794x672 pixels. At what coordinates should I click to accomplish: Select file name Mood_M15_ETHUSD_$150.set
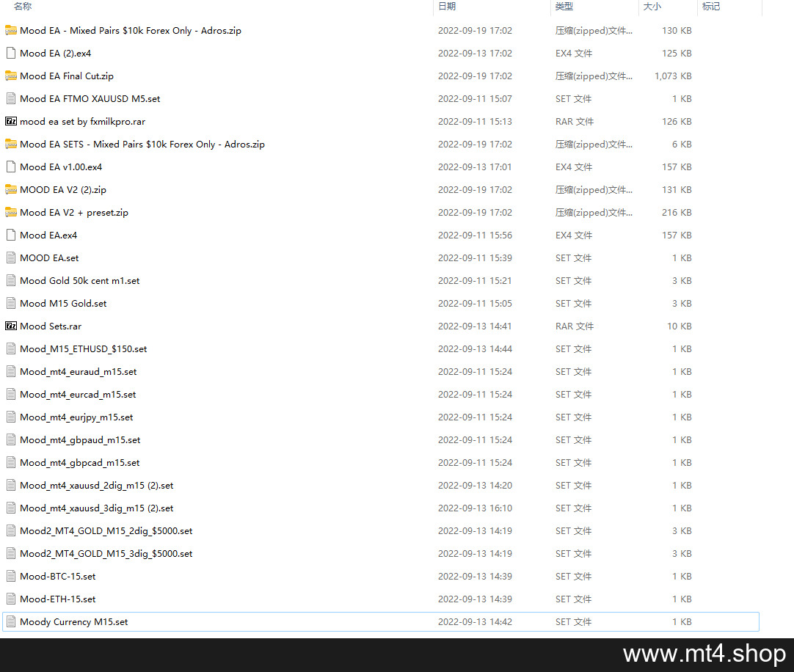point(84,349)
